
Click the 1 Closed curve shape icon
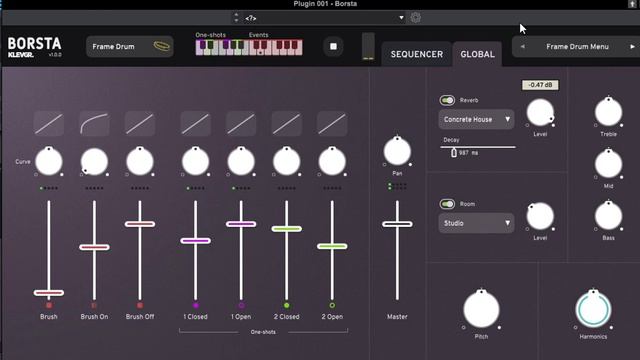click(x=196, y=123)
